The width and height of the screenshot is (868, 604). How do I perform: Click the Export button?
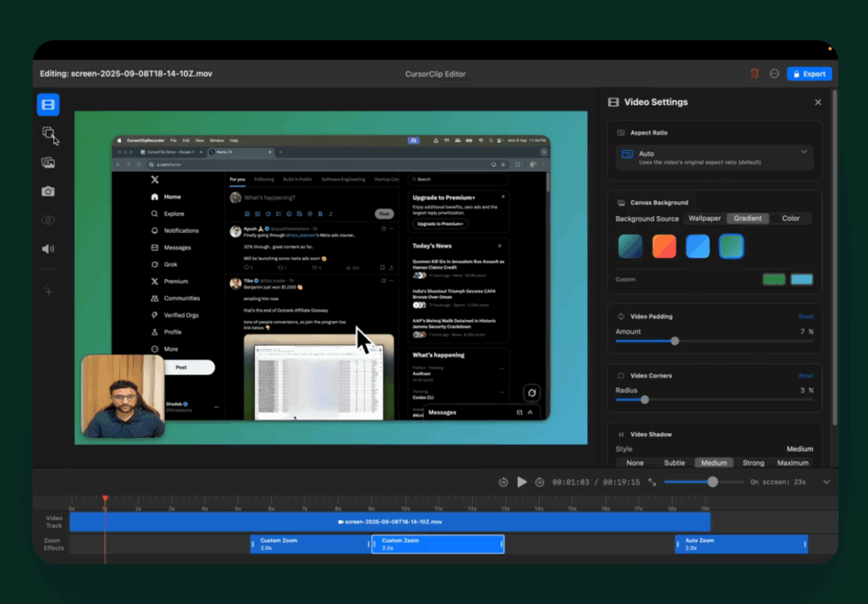coord(809,74)
